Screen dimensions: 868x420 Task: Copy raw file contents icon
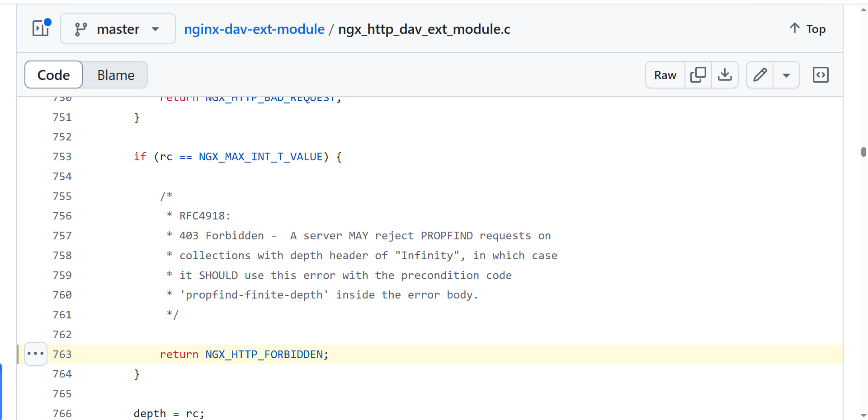698,75
